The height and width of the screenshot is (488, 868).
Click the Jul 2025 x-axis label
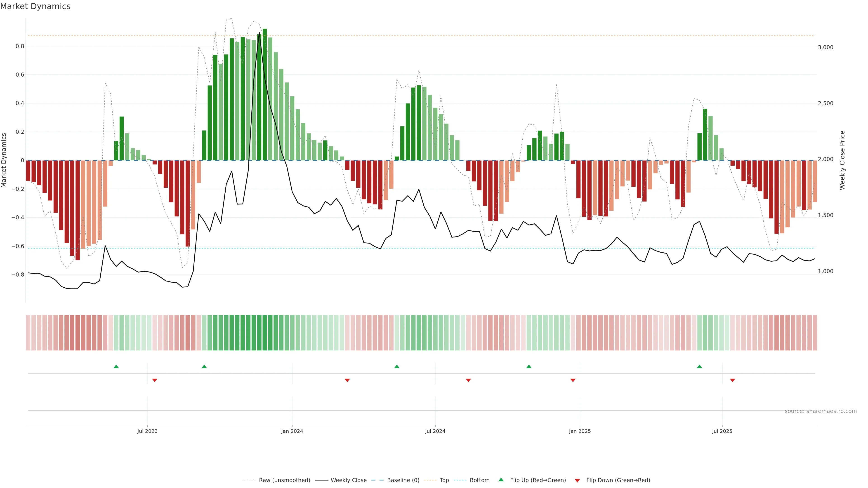722,431
